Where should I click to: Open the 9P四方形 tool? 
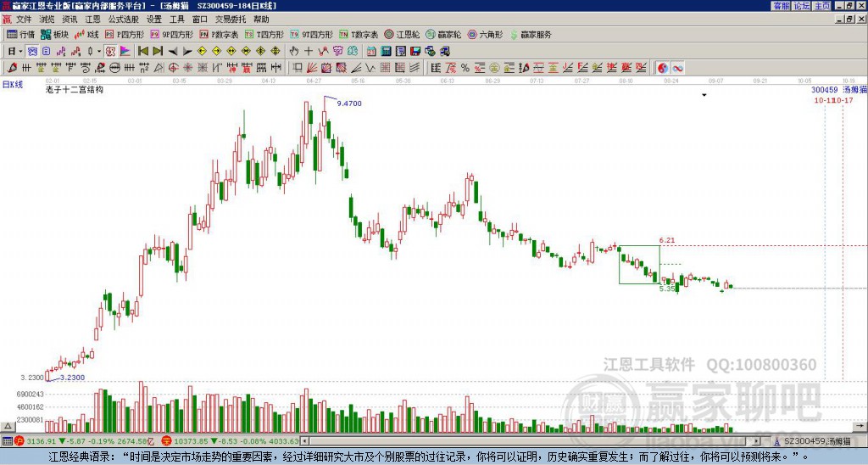click(x=171, y=34)
